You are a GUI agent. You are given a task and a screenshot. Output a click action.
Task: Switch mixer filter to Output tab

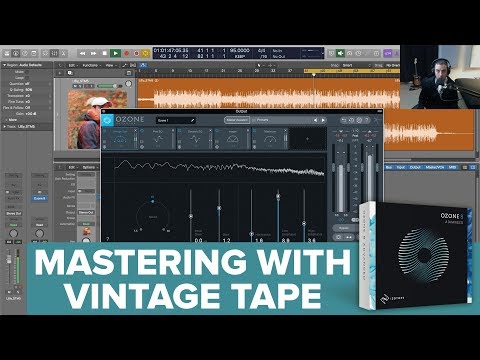tap(415, 167)
